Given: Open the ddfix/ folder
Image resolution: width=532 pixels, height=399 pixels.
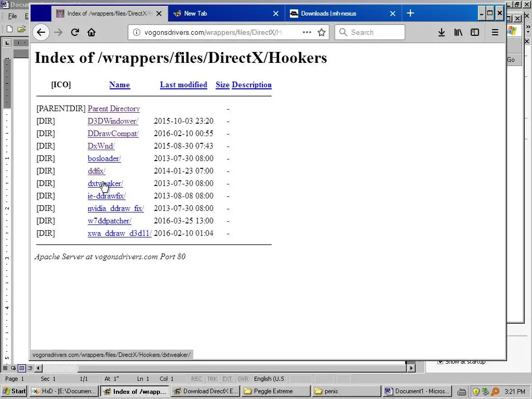Looking at the screenshot, I should [x=96, y=171].
